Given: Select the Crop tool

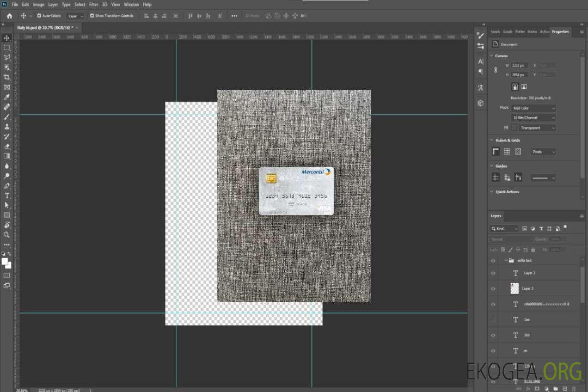Looking at the screenshot, I should tap(7, 77).
